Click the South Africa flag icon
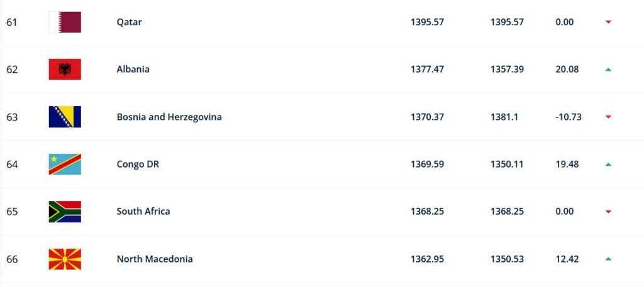This screenshot has height=287, width=644. (65, 212)
